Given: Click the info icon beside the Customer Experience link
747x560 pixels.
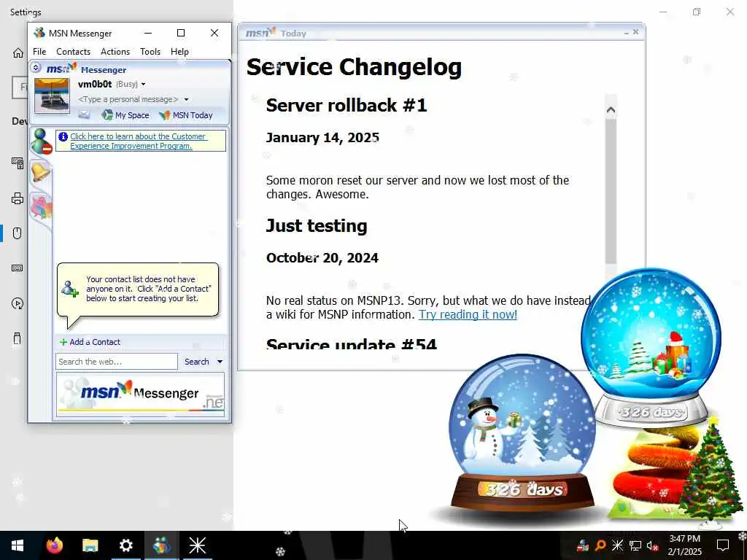Looking at the screenshot, I should point(63,136).
